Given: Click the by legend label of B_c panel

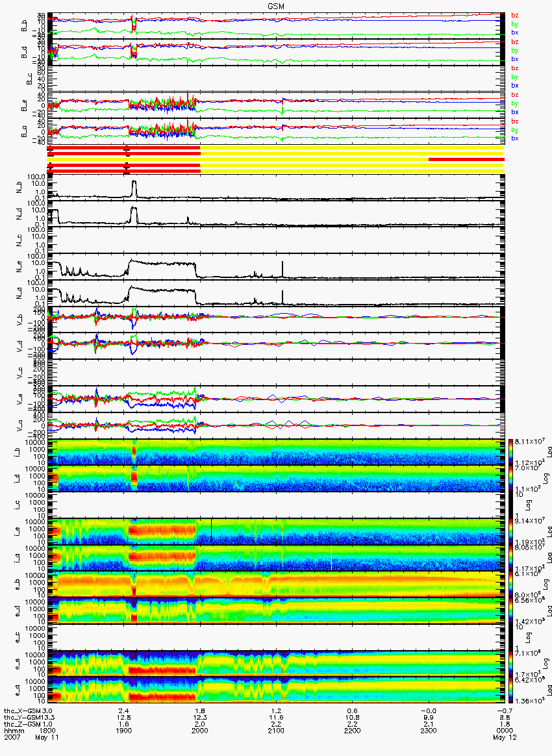Looking at the screenshot, I should (515, 77).
